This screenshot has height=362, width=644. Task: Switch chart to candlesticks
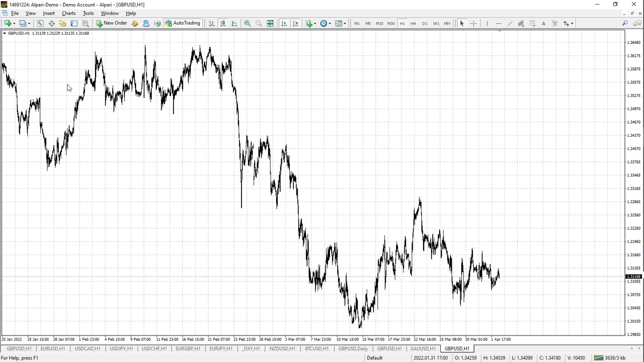click(223, 23)
